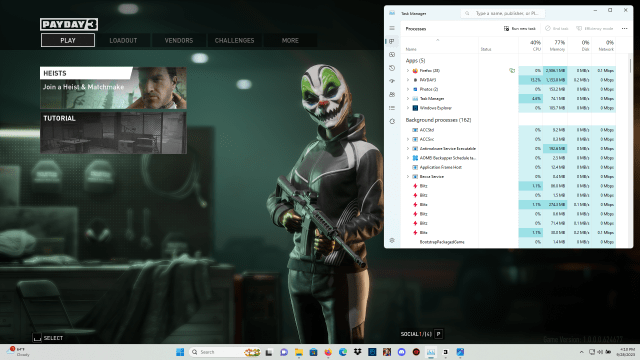Open Services page in Task Manager sidebar
640x360 pixels.
[392, 121]
